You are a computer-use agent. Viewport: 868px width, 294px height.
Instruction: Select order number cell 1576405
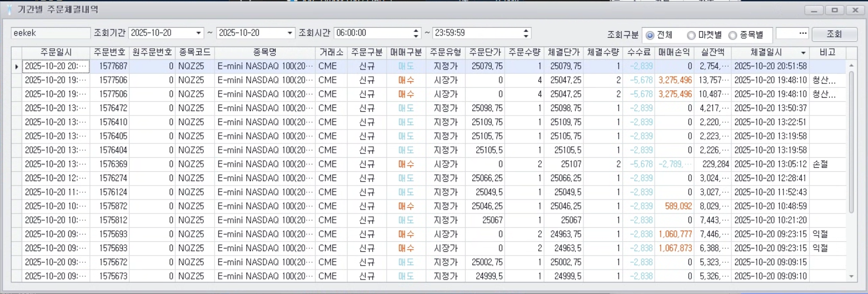click(109, 136)
